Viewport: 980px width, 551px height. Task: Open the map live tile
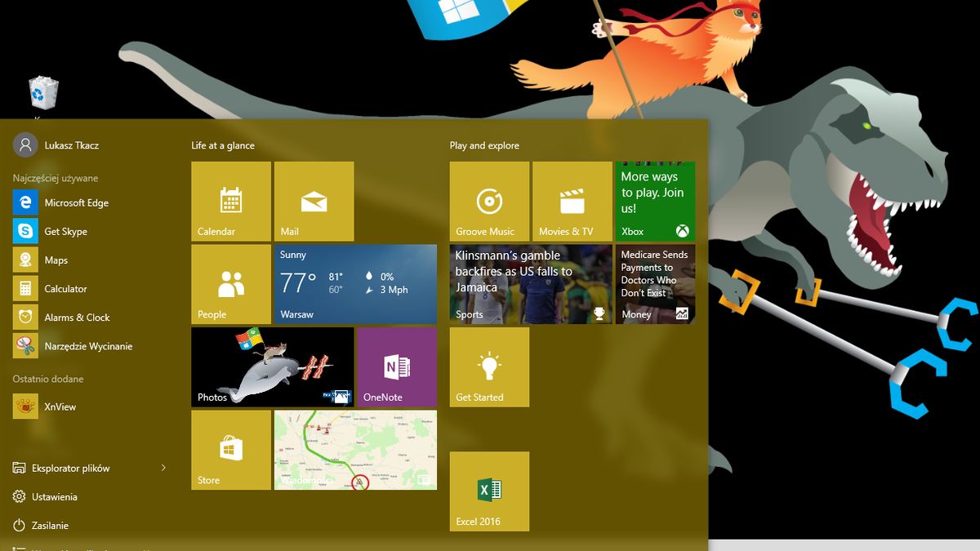pyautogui.click(x=355, y=450)
